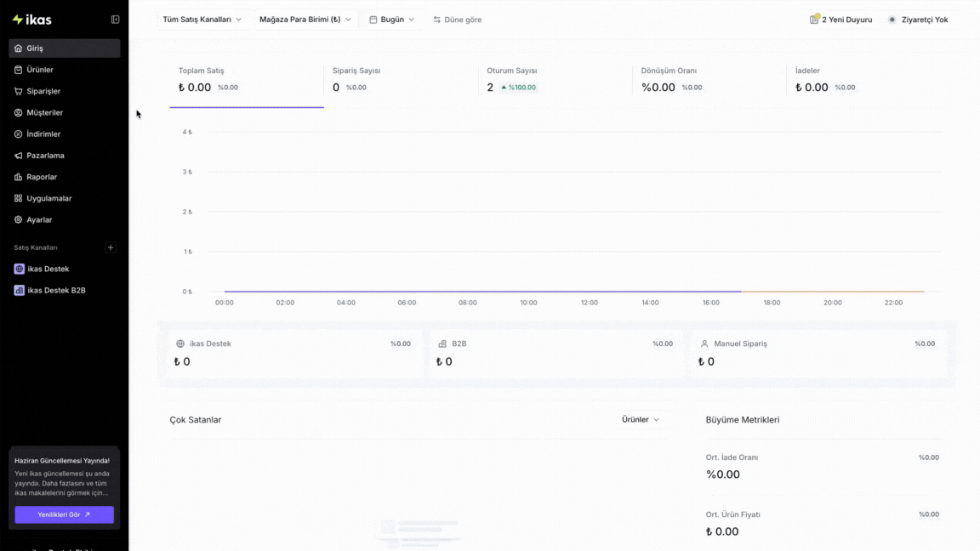Toggle the Düne göre comparison
The height and width of the screenshot is (551, 980).
coord(458,20)
